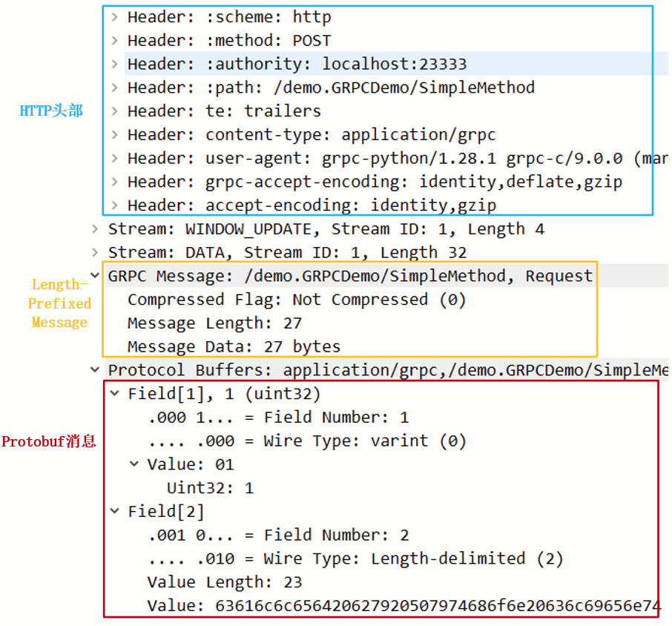Expand the :path header entry

coord(114,88)
